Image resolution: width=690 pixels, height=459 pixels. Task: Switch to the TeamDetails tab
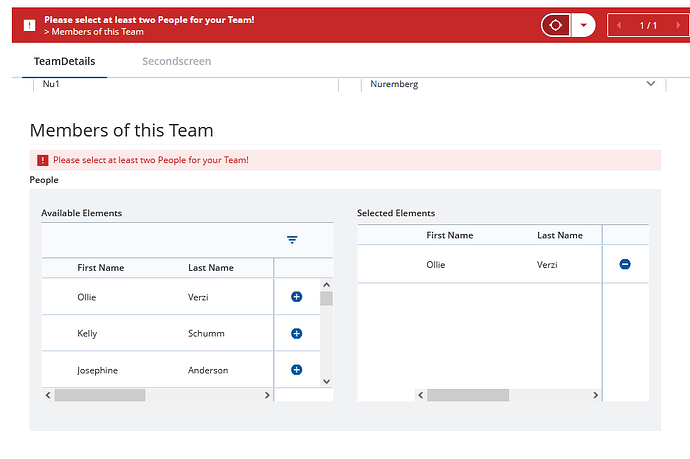click(65, 61)
